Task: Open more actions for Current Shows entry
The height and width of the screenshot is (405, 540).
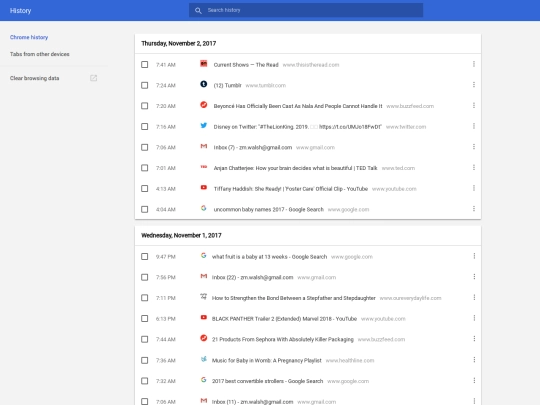Action: tap(474, 64)
